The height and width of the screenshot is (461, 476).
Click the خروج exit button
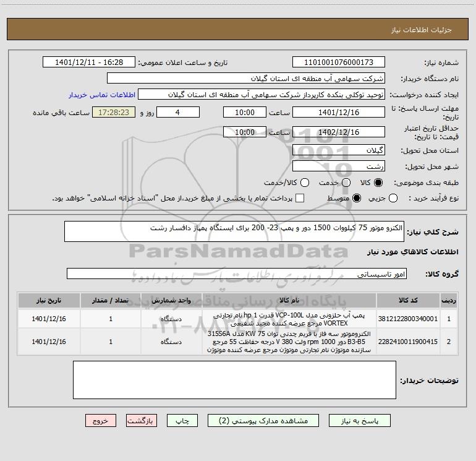click(101, 421)
